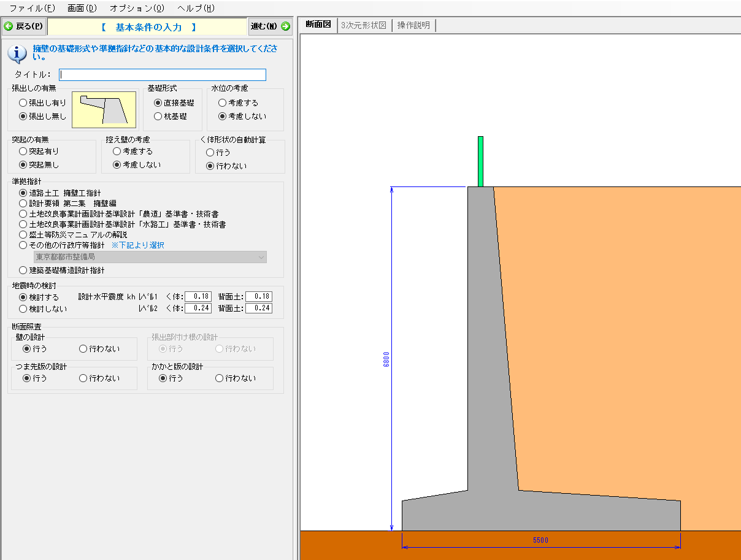Click the 5500 base width dimension label
The image size is (741, 560).
pos(540,540)
